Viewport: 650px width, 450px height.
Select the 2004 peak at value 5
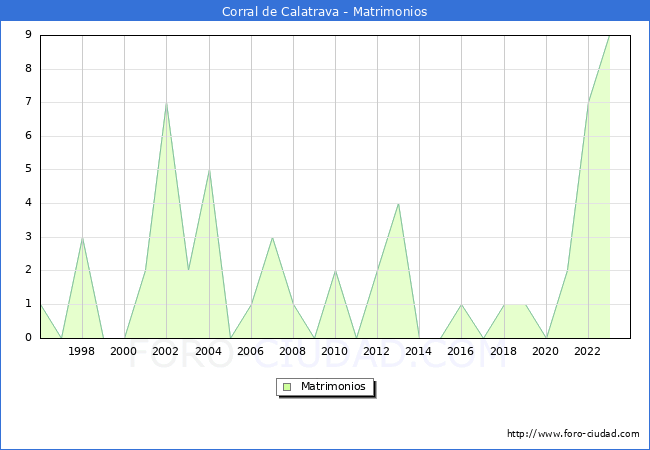click(x=209, y=170)
